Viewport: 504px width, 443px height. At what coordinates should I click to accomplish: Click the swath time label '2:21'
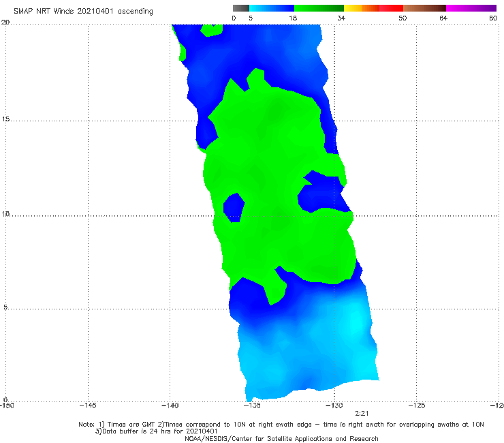pyautogui.click(x=362, y=414)
